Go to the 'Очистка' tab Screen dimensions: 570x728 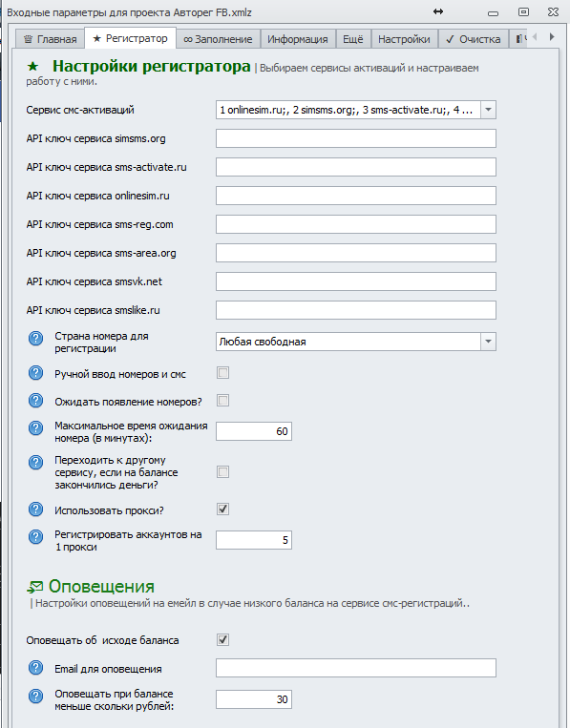click(474, 39)
